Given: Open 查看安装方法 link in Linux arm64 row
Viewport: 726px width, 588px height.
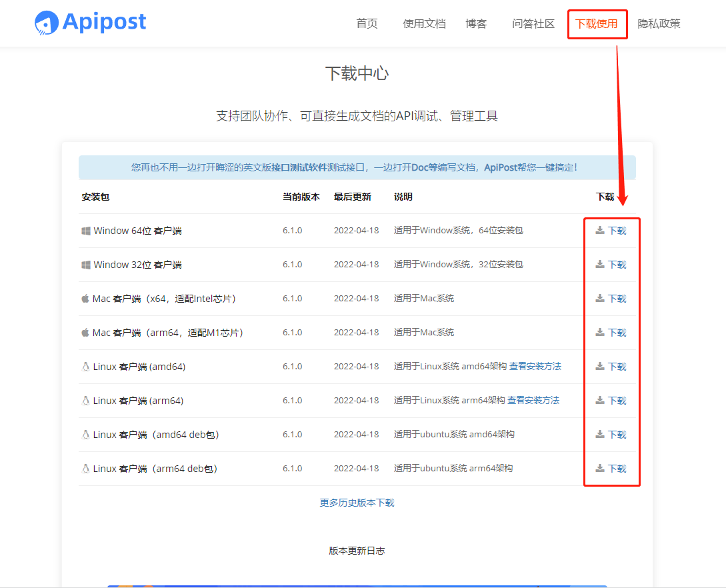Looking at the screenshot, I should (x=533, y=400).
